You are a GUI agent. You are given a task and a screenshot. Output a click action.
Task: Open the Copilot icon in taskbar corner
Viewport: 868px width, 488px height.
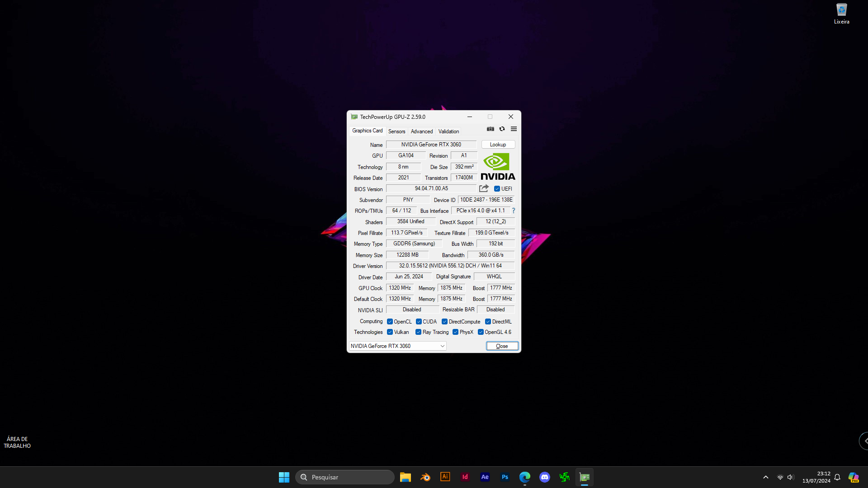854,477
